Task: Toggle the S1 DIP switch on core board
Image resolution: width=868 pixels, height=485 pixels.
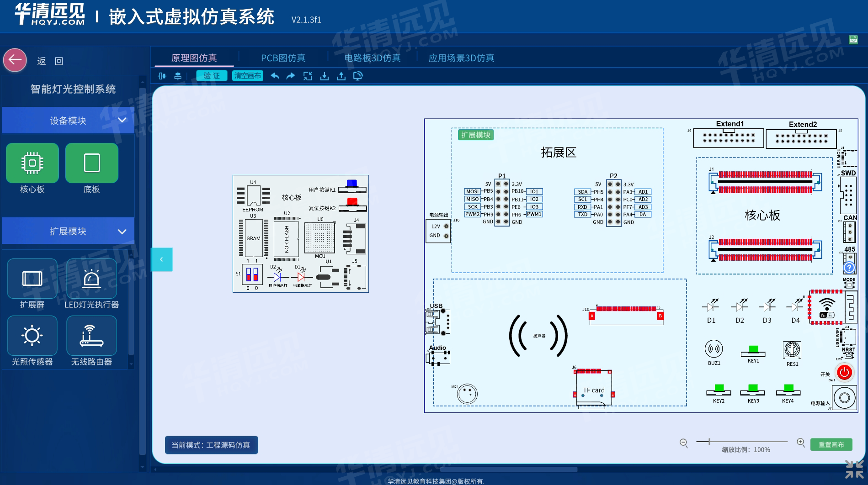Action: tap(252, 274)
